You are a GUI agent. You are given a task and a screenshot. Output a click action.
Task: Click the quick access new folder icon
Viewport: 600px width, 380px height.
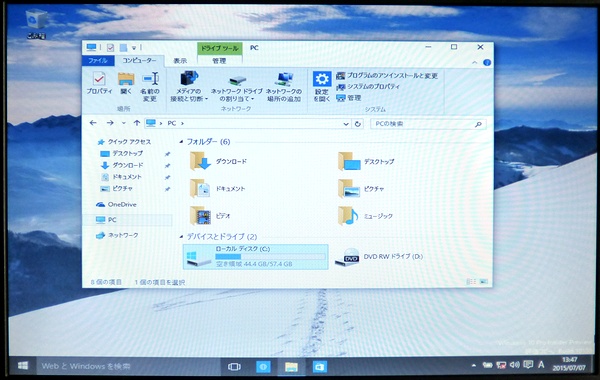[x=123, y=47]
